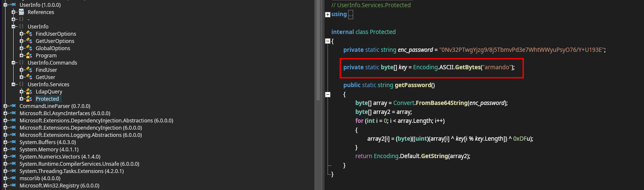Click the Program class icon

(x=29, y=55)
